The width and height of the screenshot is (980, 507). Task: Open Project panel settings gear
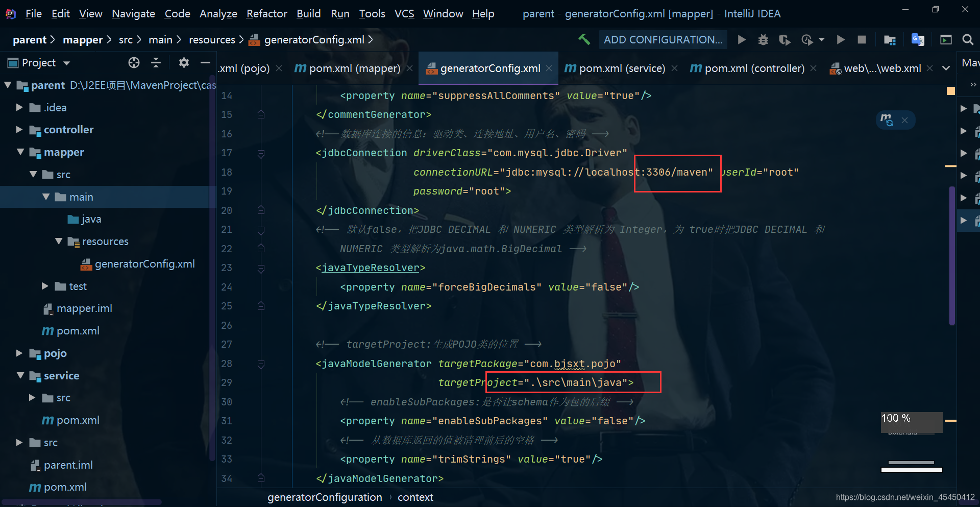coord(184,62)
